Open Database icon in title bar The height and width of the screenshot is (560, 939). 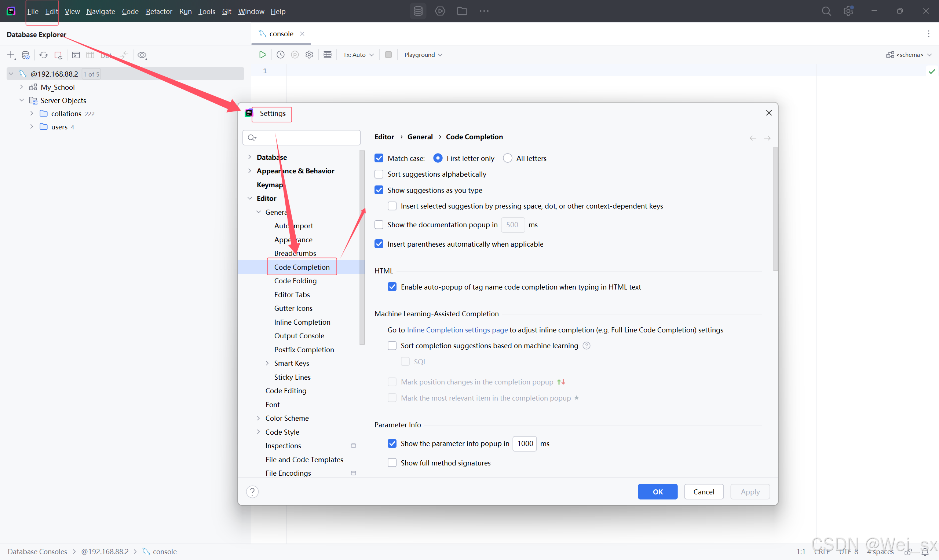[418, 11]
